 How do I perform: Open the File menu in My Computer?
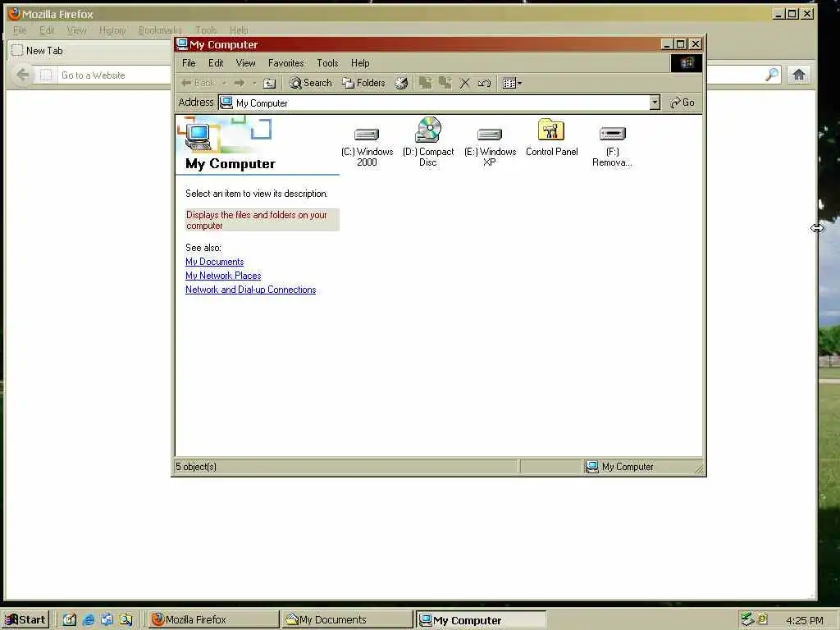(x=189, y=63)
